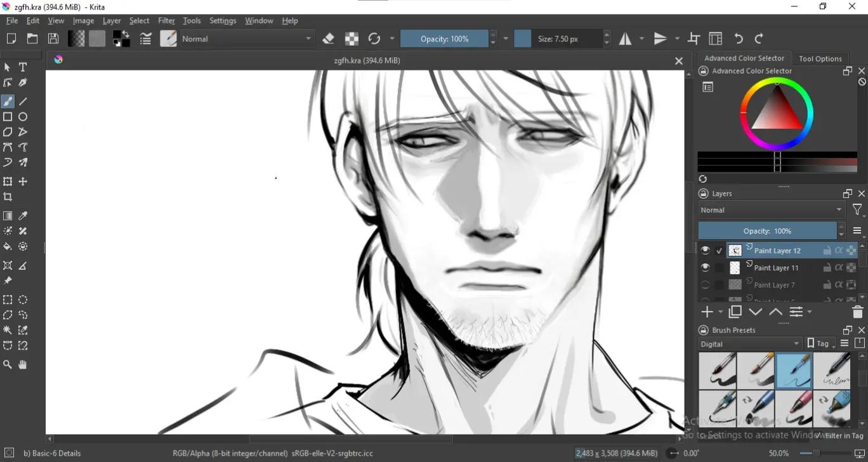Viewport: 868px width, 462px height.
Task: Select the Ellipse tool
Action: (x=23, y=117)
